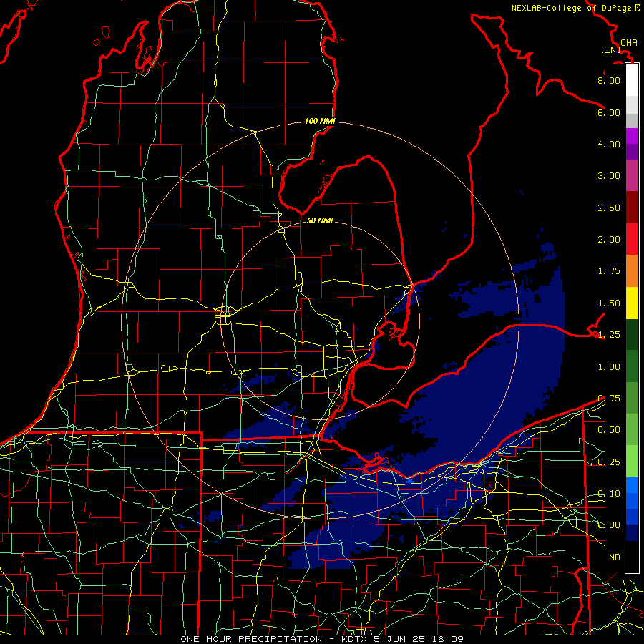Viewport: 644px width, 644px height.
Task: Click the OHA product label above legend
Action: 629,43
